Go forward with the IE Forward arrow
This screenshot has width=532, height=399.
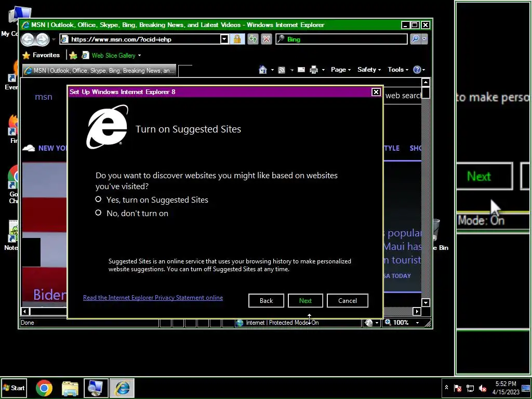click(x=43, y=39)
